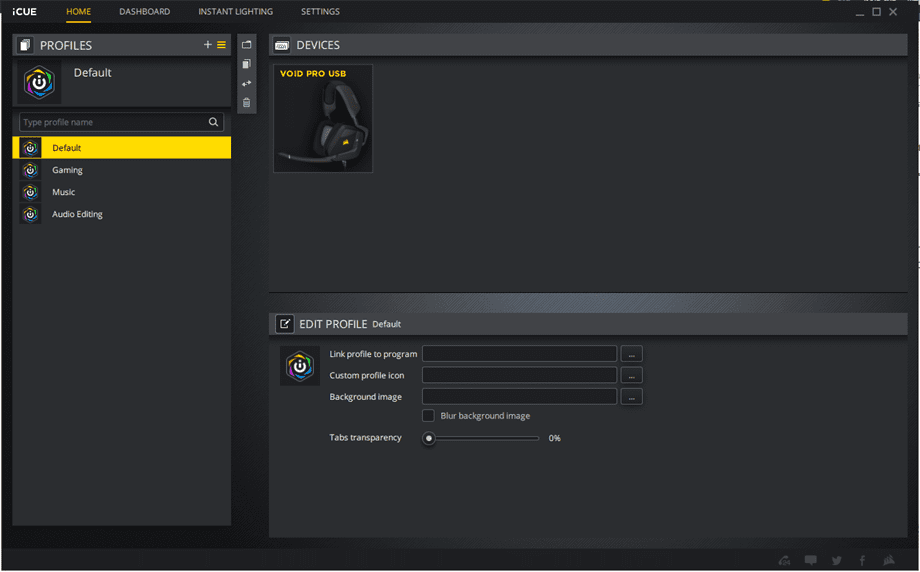
Task: Select the Audio Editing profile
Action: tap(121, 214)
